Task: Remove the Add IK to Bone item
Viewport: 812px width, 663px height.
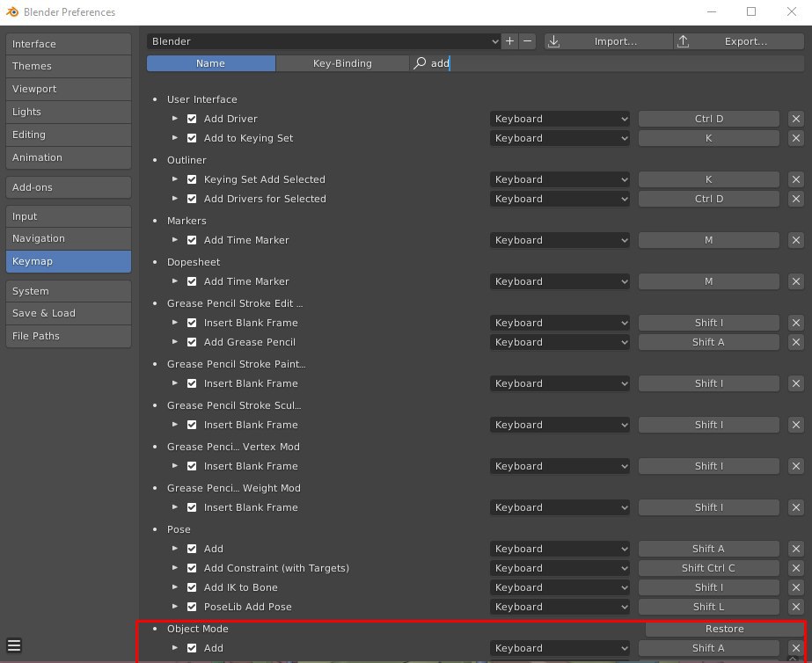Action: [x=796, y=587]
